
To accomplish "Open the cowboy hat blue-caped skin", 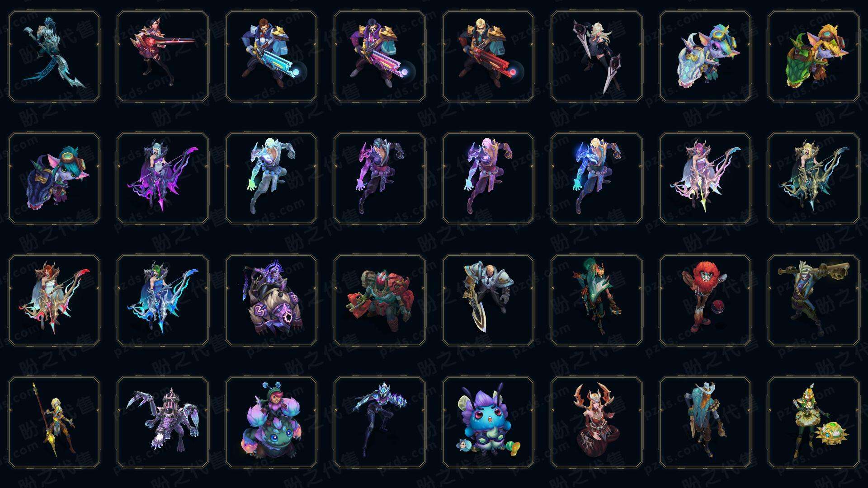I will click(705, 422).
